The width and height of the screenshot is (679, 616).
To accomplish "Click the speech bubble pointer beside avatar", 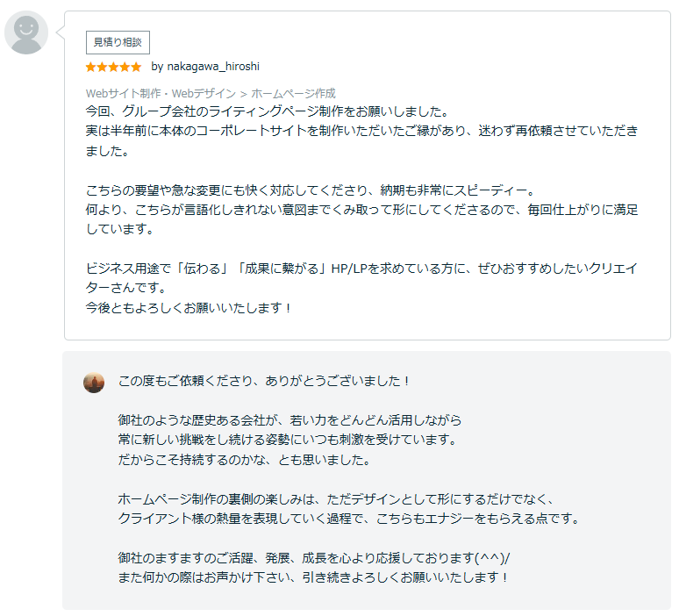I will click(61, 32).
